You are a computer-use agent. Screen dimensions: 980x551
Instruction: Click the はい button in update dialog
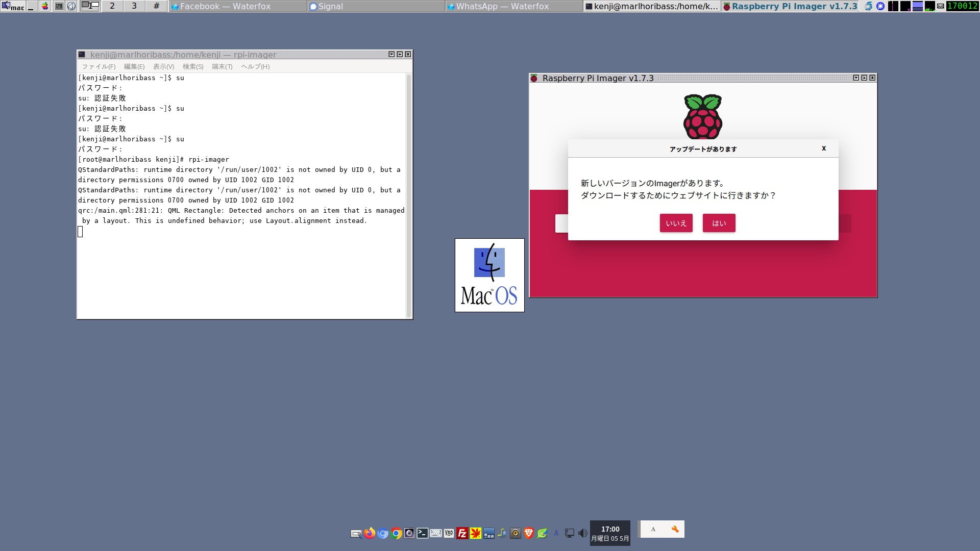pos(719,223)
